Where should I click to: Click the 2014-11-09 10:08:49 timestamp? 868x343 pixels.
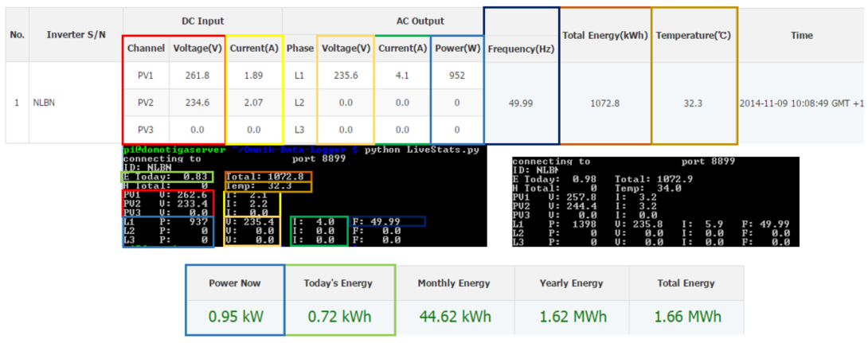[x=801, y=103]
